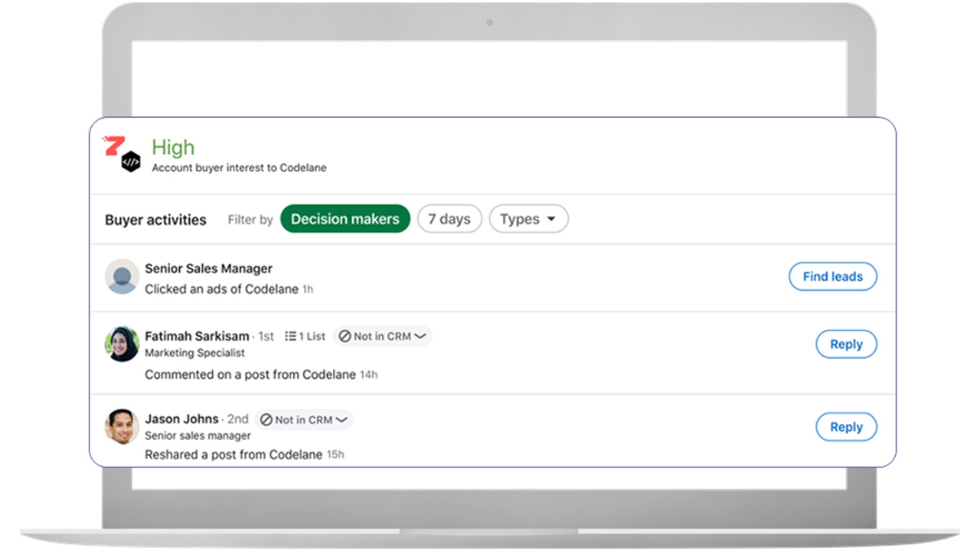Click the High buyer interest heading

173,147
